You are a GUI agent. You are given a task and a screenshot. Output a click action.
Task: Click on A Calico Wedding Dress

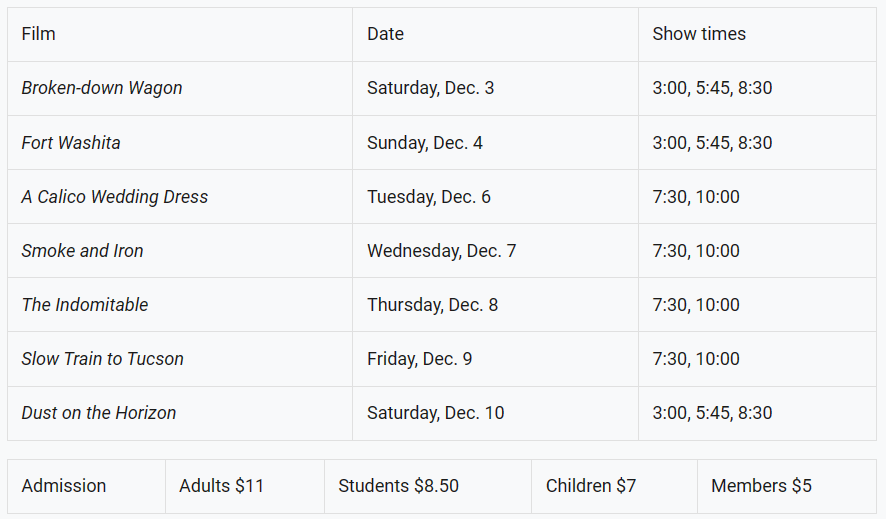(x=115, y=197)
